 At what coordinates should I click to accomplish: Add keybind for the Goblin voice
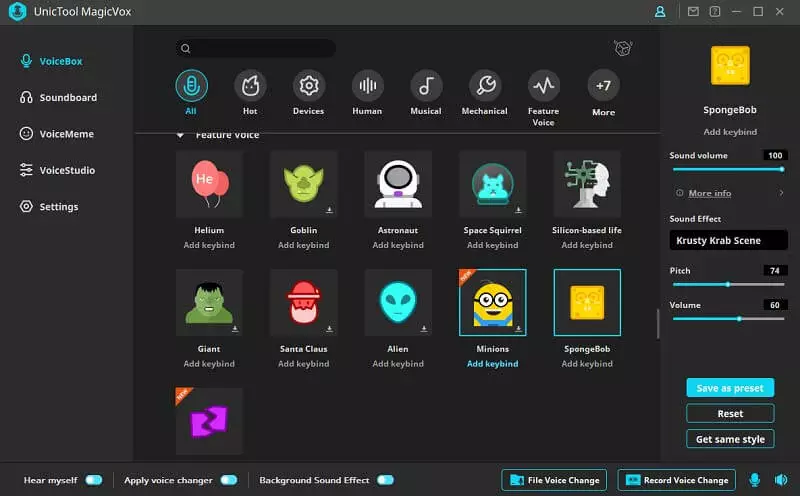pyautogui.click(x=304, y=245)
